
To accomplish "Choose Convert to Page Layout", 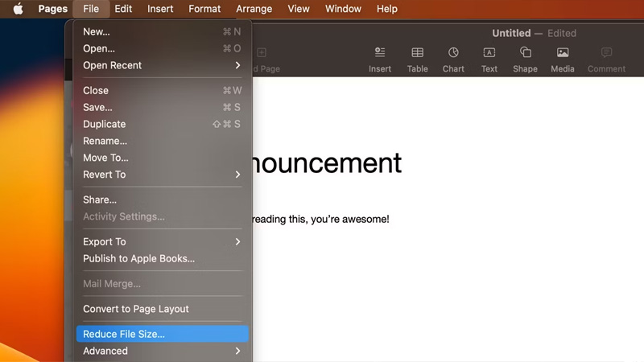I will click(x=136, y=309).
